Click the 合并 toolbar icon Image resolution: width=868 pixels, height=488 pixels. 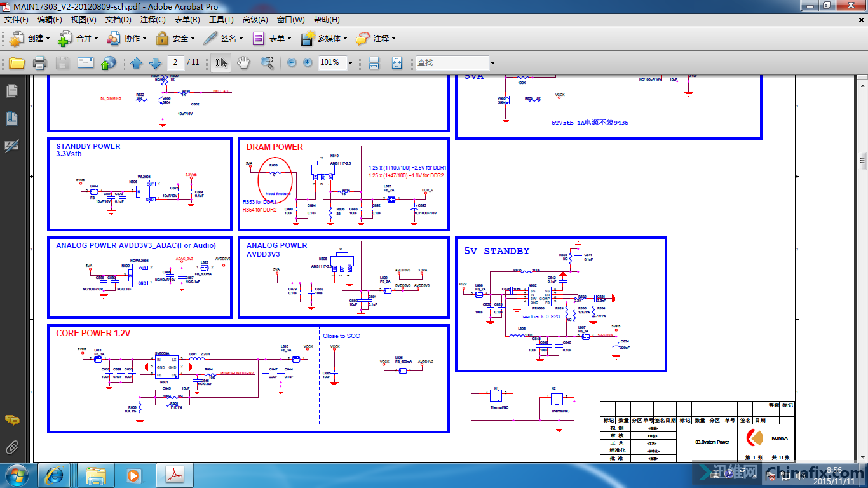[x=65, y=39]
